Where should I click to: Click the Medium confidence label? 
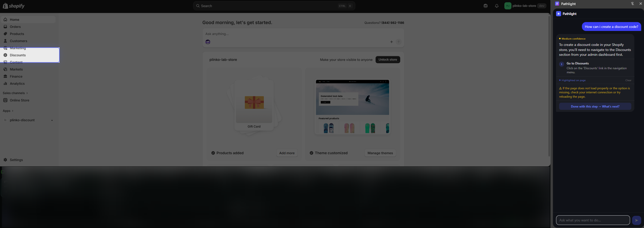pyautogui.click(x=573, y=39)
